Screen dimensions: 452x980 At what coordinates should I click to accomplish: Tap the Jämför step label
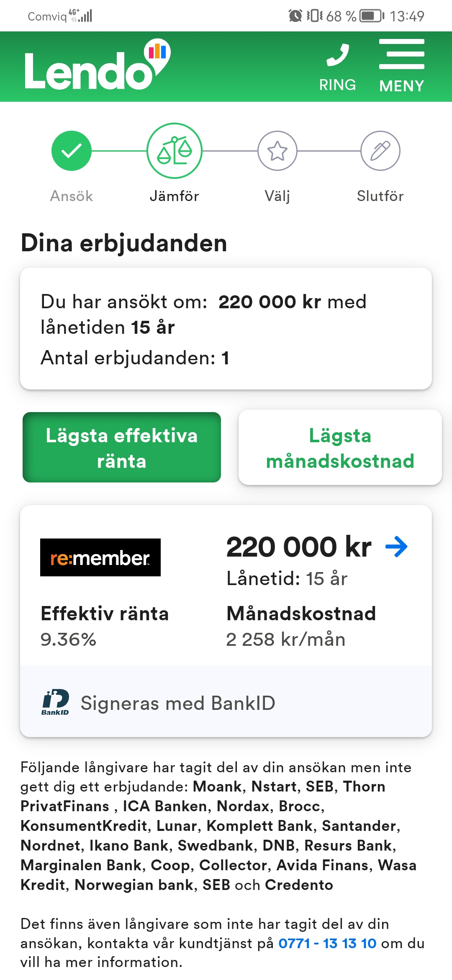click(x=175, y=196)
